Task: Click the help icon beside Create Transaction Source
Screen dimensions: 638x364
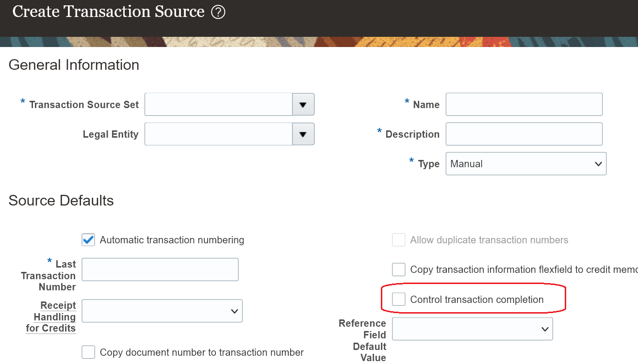Action: 218,12
